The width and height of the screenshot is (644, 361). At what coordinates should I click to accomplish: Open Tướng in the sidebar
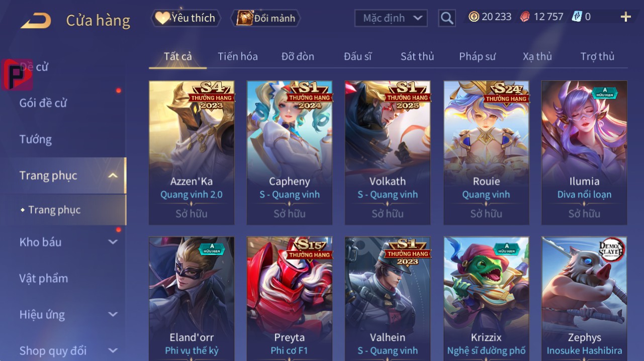[36, 139]
